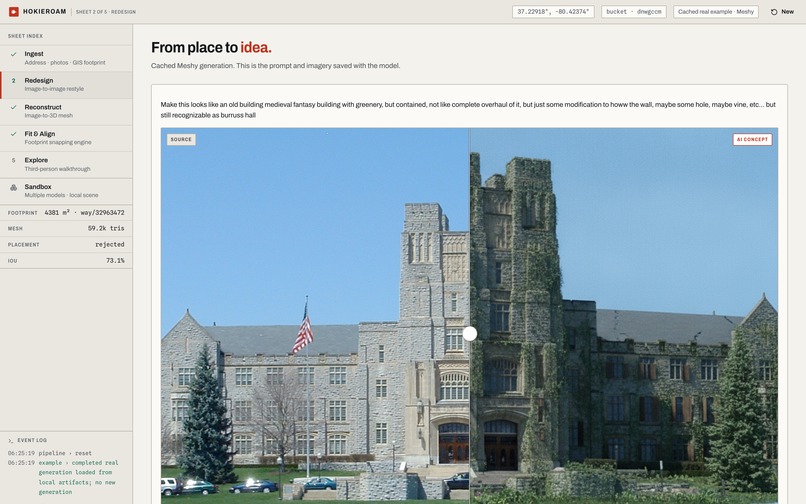Click the comparison slider handle on image
Screen dimensions: 806x504
pyautogui.click(x=470, y=334)
